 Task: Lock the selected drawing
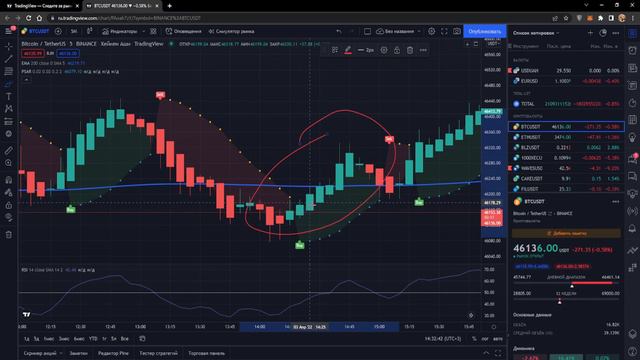[397, 50]
